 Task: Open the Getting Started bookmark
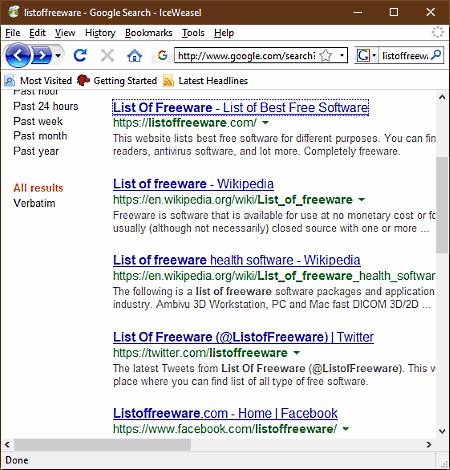click(x=117, y=81)
